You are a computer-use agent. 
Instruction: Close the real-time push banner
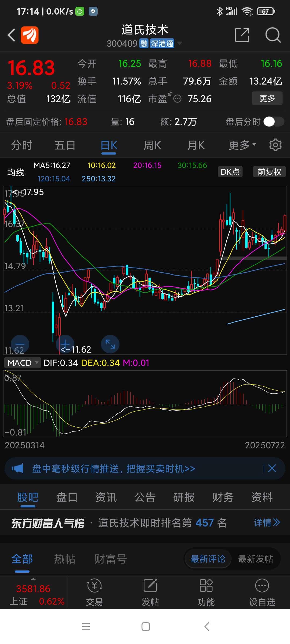click(272, 469)
